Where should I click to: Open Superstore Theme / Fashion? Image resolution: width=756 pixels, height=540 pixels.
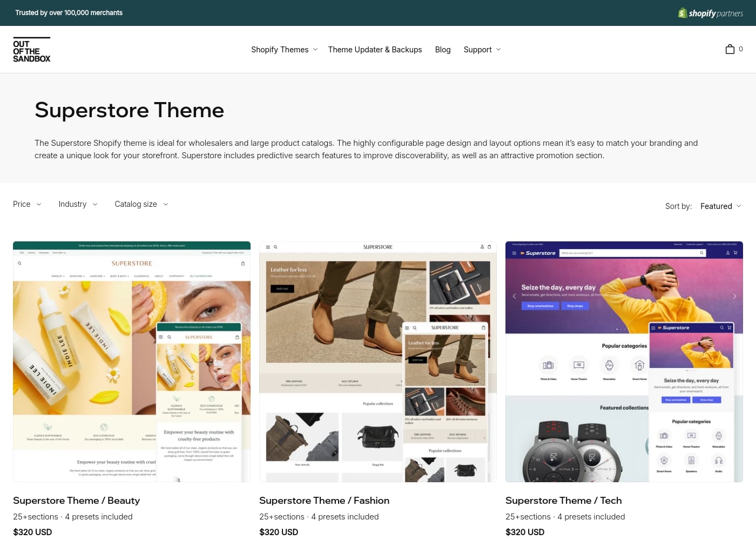[324, 501]
